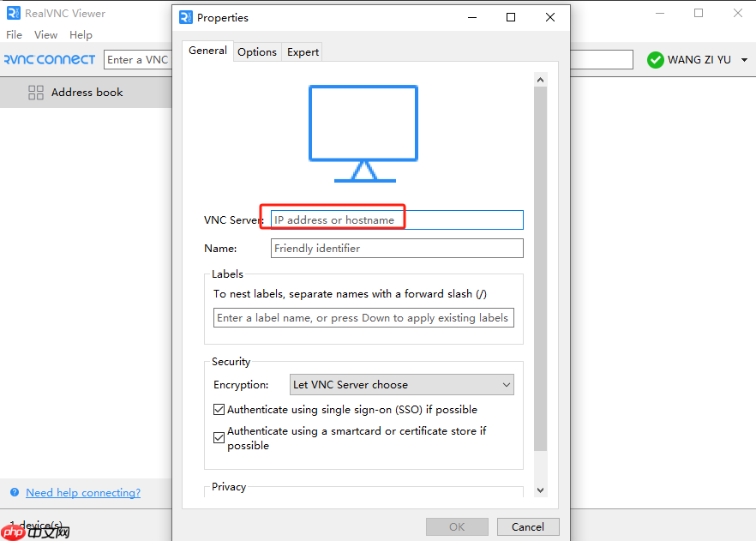Switch to the Options tab
Screen dimensions: 756x541
click(x=257, y=52)
